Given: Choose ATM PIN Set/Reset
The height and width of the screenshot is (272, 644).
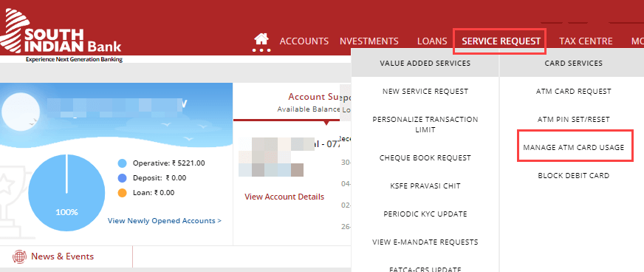Looking at the screenshot, I should (x=573, y=119).
